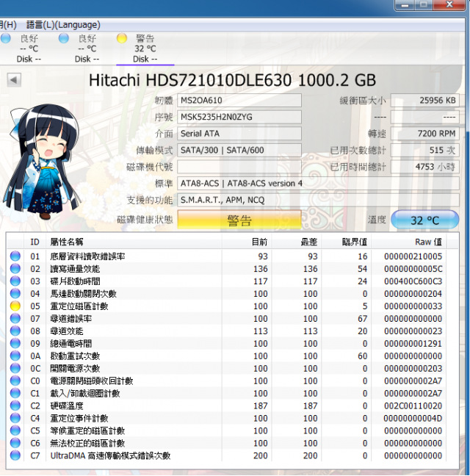
Task: Click the 目前 column header
Action: pos(247,242)
